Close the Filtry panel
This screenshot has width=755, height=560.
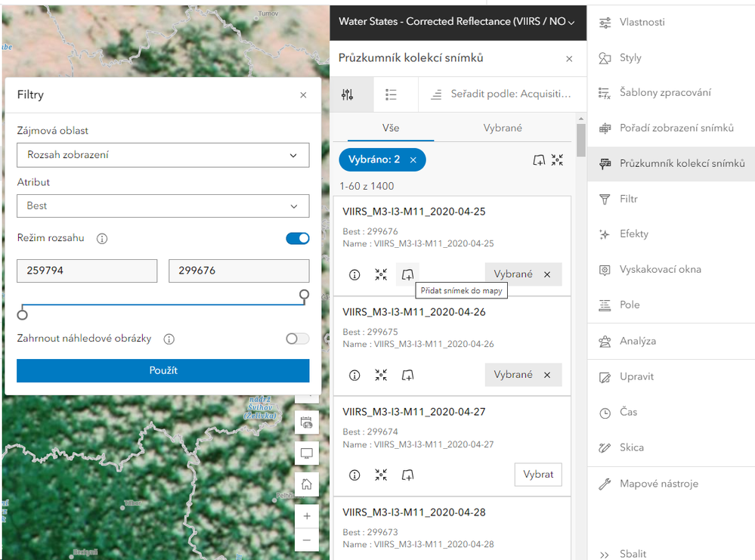pyautogui.click(x=303, y=95)
